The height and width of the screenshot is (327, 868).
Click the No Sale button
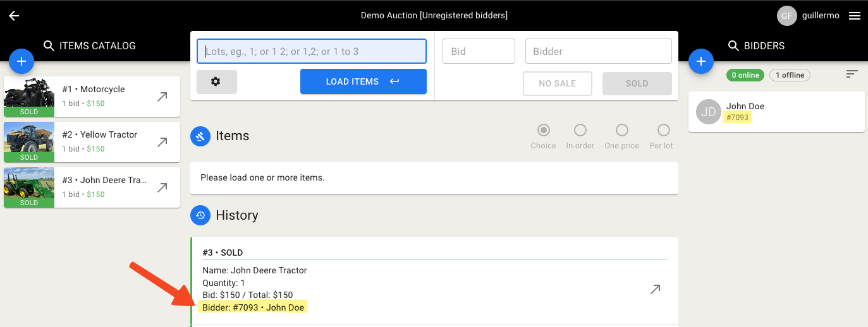(557, 83)
